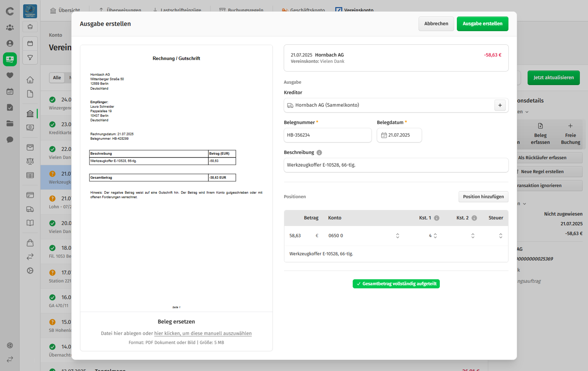The height and width of the screenshot is (371, 588).
Task: Open the balance scale icon in second sidebar
Action: [x=30, y=161]
